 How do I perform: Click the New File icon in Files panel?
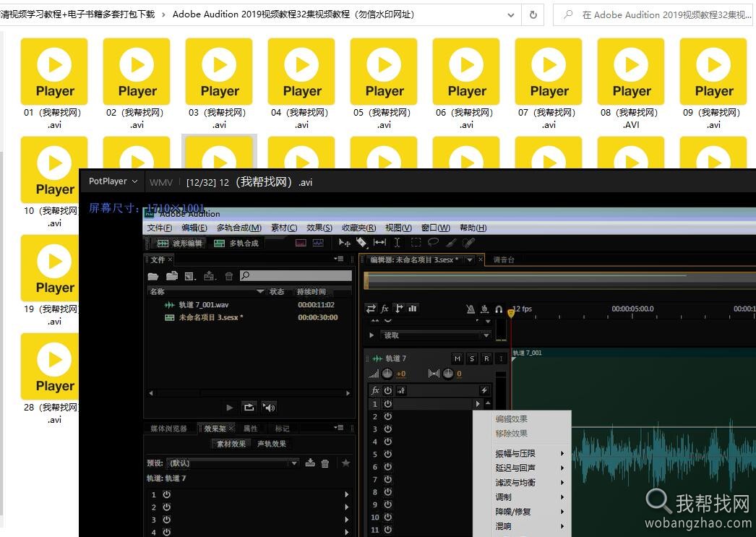pyautogui.click(x=191, y=276)
